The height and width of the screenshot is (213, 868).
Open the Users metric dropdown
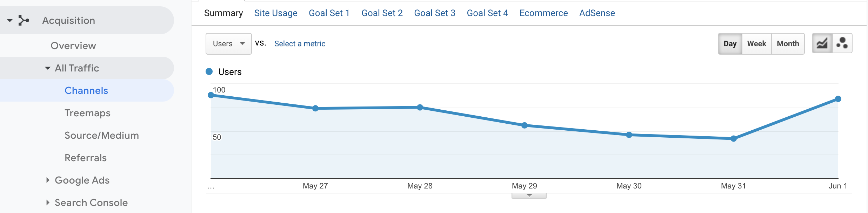click(228, 44)
